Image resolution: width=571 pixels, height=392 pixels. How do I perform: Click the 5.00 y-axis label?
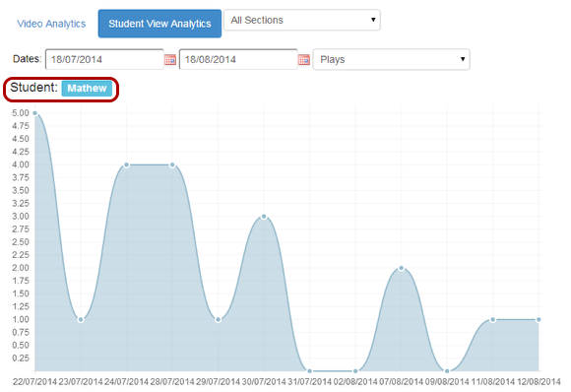[x=21, y=113]
